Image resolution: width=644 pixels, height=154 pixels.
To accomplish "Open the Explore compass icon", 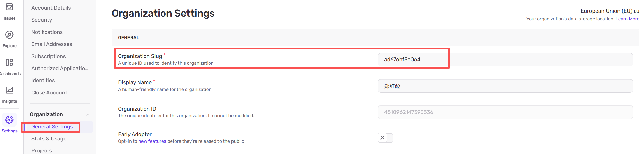I will click(x=9, y=35).
